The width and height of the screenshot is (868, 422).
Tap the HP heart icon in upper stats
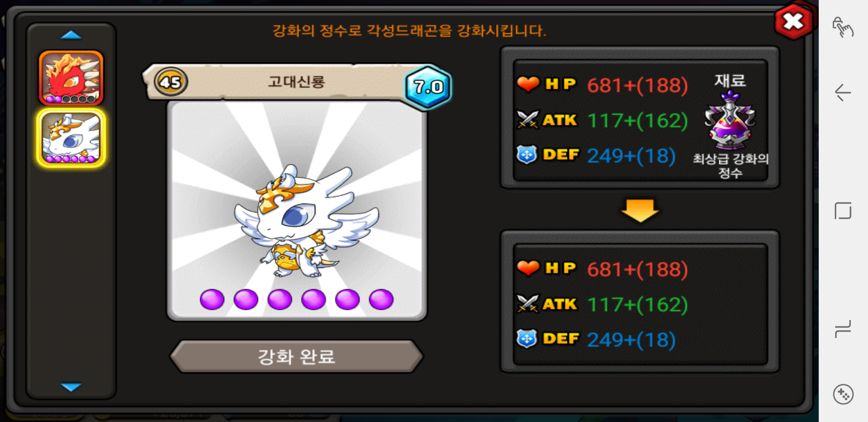click(528, 84)
